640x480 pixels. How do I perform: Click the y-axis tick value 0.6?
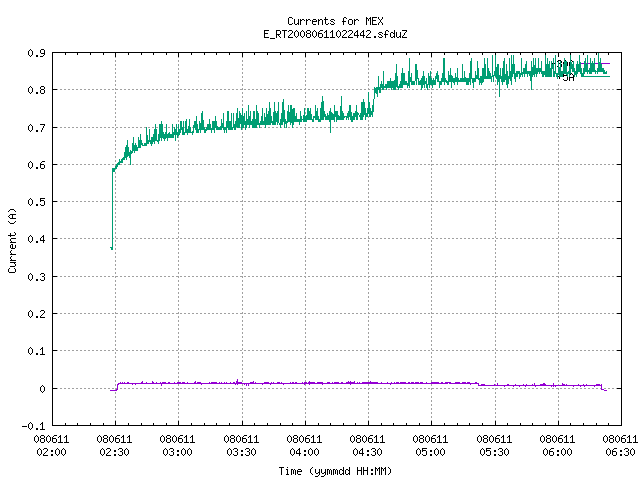point(36,165)
